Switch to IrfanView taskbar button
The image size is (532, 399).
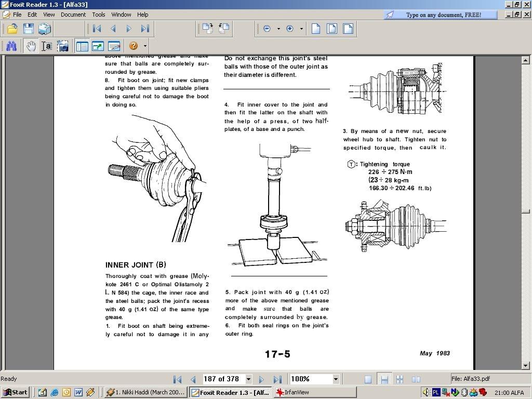pos(314,392)
